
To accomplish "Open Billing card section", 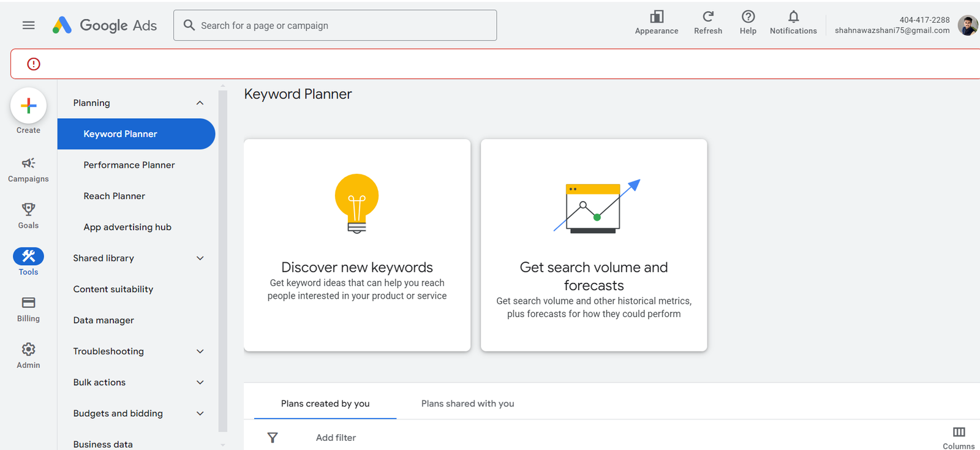I will click(28, 309).
